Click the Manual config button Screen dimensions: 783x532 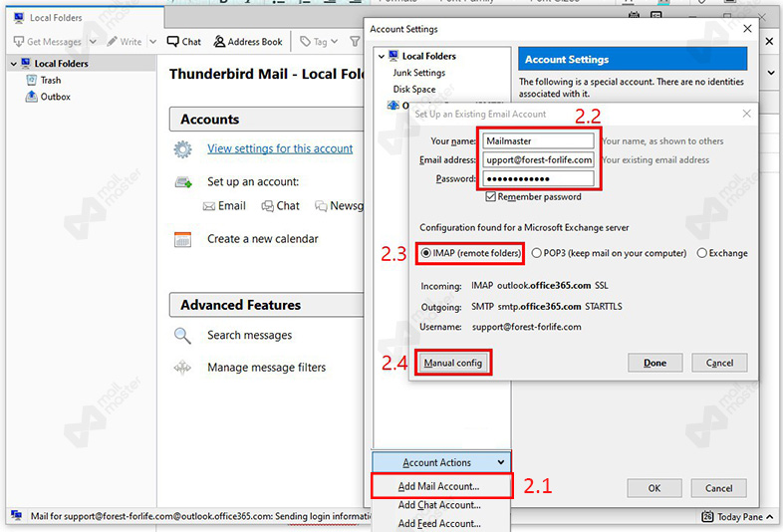click(x=453, y=364)
